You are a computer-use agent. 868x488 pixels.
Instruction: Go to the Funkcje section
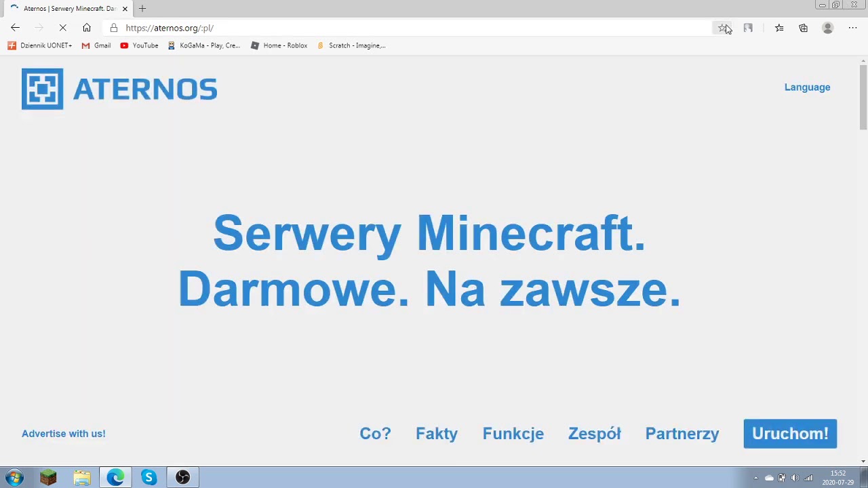(x=513, y=434)
